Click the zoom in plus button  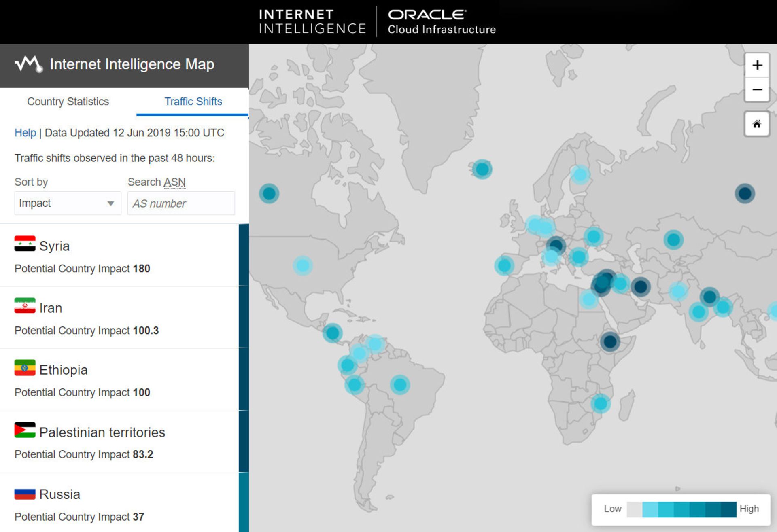[x=757, y=65]
